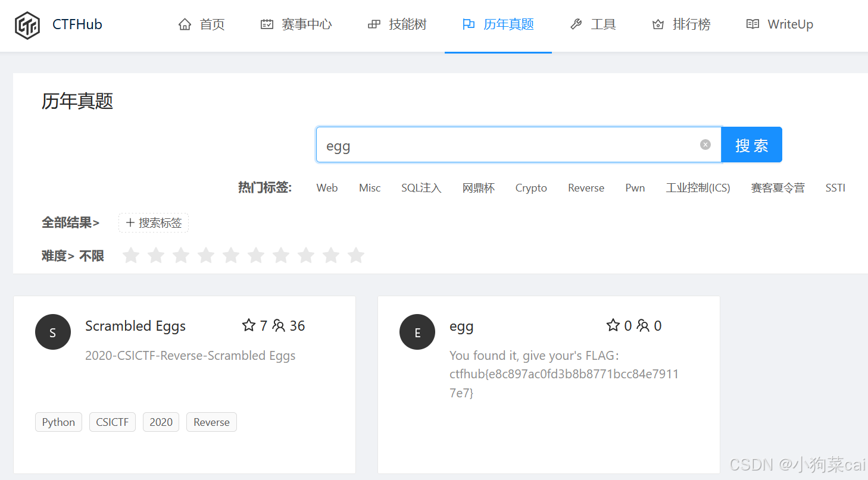This screenshot has height=480, width=868.
Task: Click the blue 搜索 button
Action: point(752,145)
